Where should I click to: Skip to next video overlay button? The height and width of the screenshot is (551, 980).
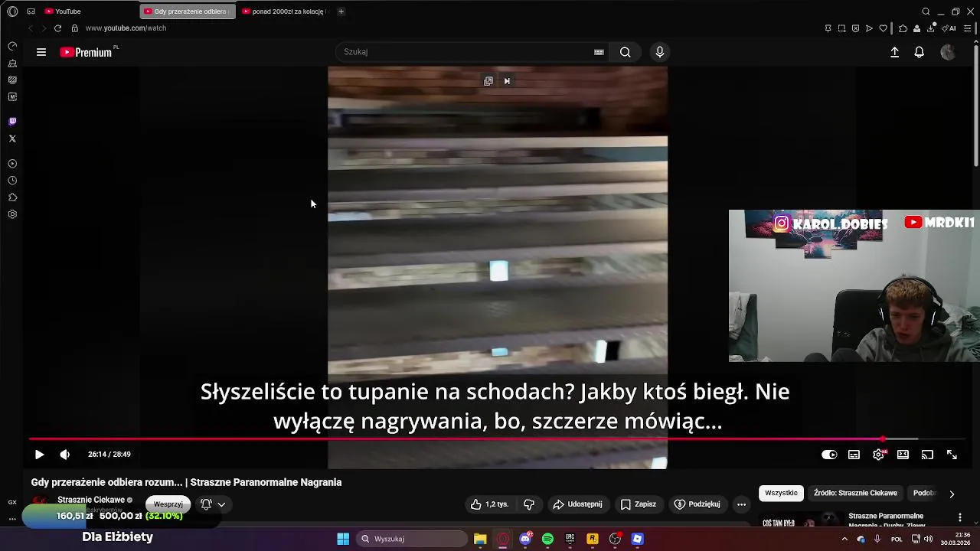tap(507, 81)
